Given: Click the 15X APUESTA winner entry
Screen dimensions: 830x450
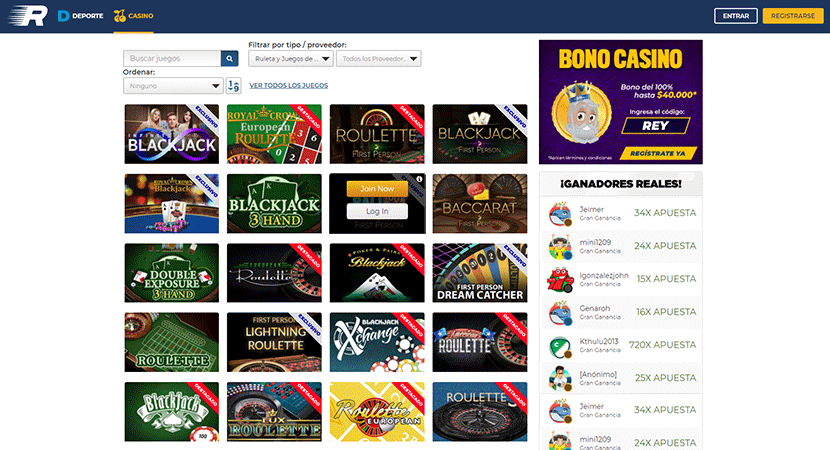Looking at the screenshot, I should pyautogui.click(x=621, y=279).
